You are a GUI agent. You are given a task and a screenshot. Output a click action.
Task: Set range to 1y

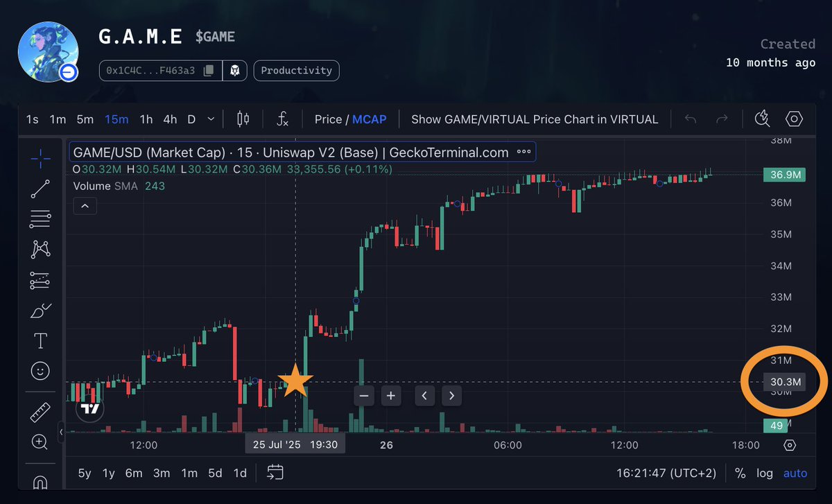[109, 473]
